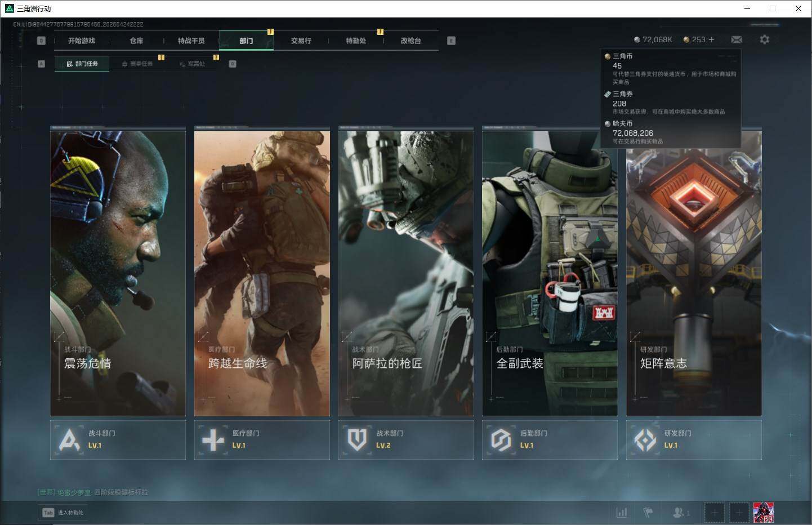Open the friends list icon
The height and width of the screenshot is (525, 812).
pyautogui.click(x=680, y=512)
